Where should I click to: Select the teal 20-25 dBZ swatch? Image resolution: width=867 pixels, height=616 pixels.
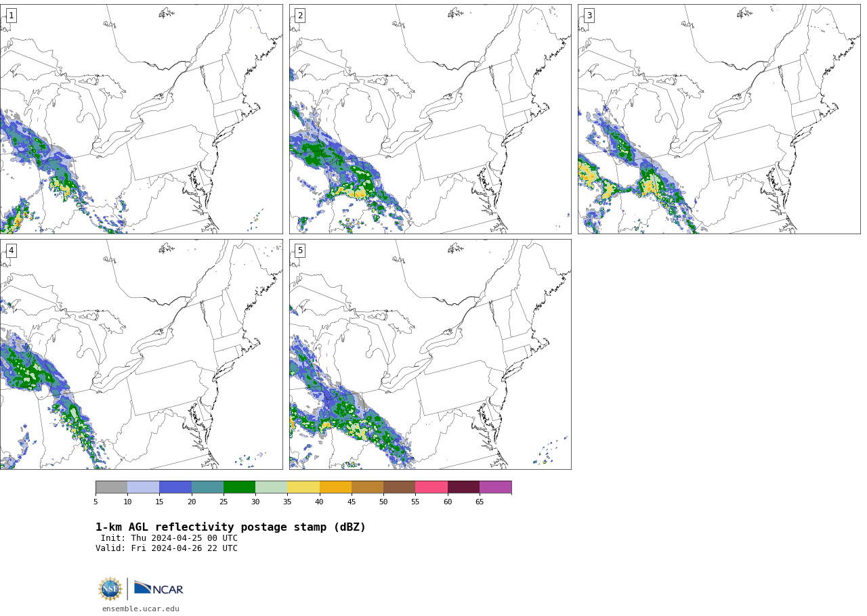tap(207, 487)
